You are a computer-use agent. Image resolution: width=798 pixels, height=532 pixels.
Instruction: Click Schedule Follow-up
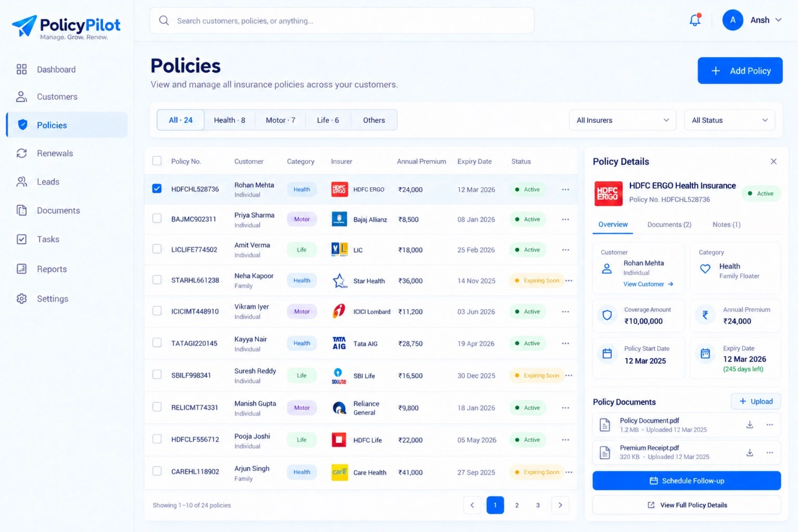click(x=686, y=481)
